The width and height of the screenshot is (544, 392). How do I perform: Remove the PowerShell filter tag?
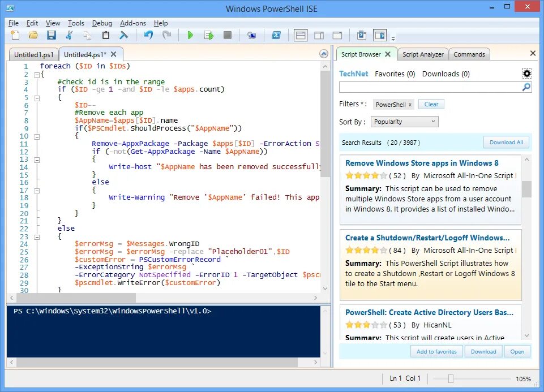click(410, 105)
